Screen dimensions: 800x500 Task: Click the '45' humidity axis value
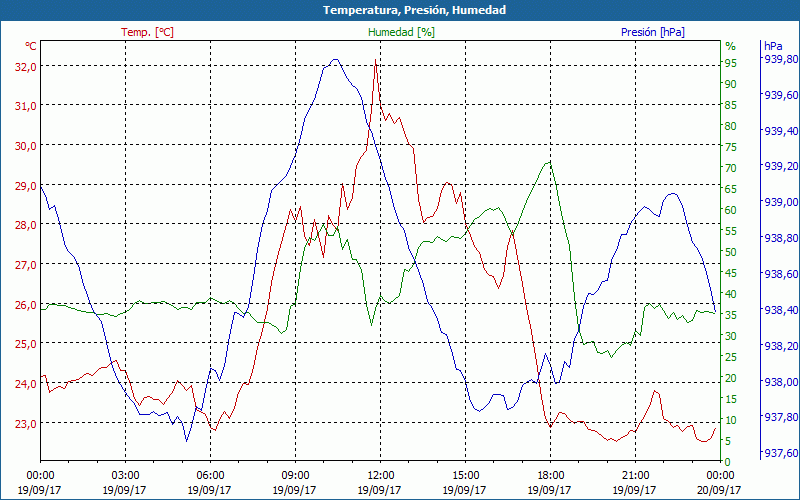(731, 273)
